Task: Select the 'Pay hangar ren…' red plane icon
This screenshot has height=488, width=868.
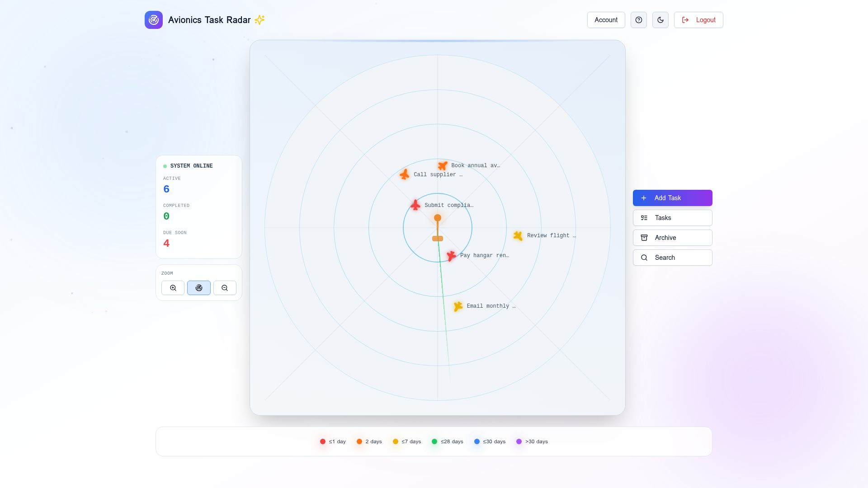Action: coord(451,256)
